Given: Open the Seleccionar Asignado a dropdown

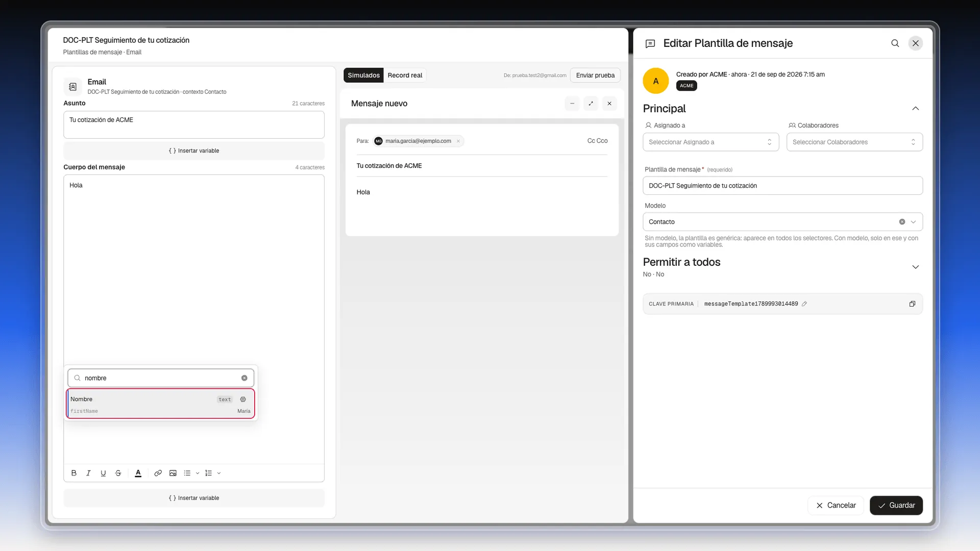Looking at the screenshot, I should [x=710, y=142].
